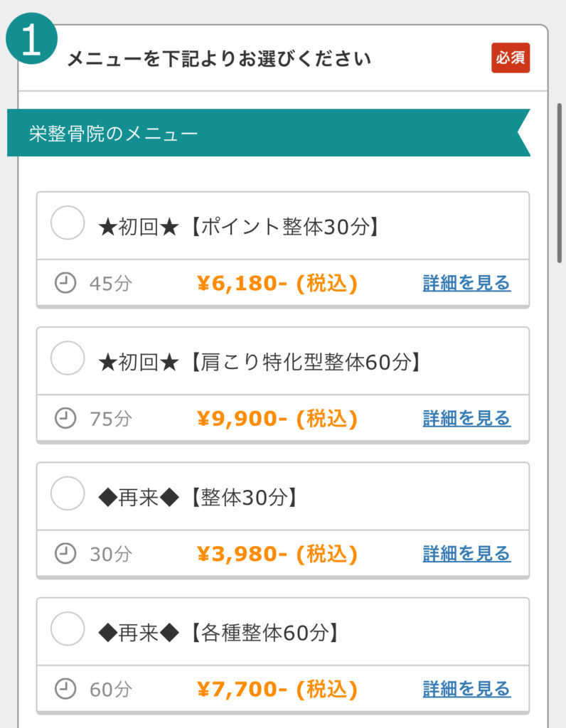Click the clock icon beside 45分
Screen dimensions: 566x728
(65, 283)
